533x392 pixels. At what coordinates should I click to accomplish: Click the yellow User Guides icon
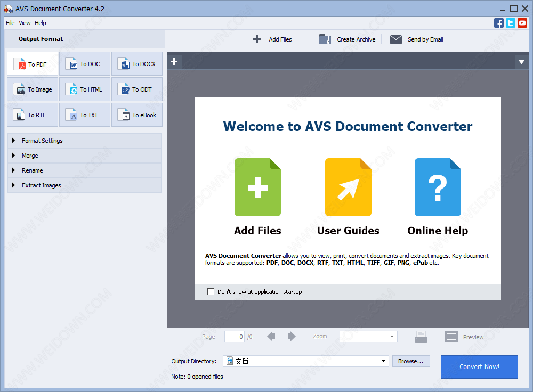[x=348, y=187]
